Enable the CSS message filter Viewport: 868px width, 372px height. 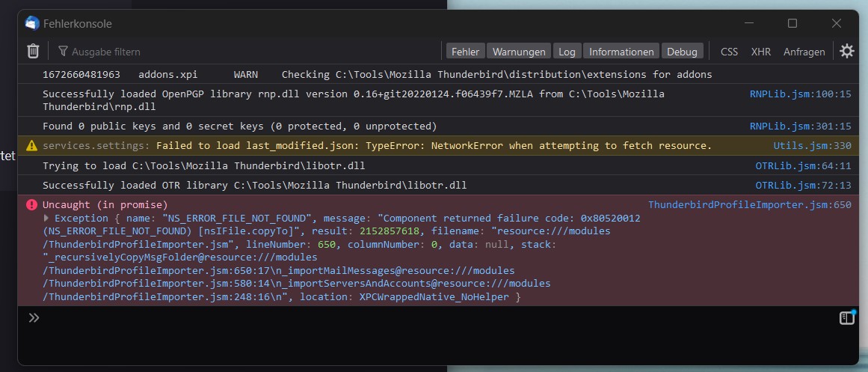click(x=729, y=52)
